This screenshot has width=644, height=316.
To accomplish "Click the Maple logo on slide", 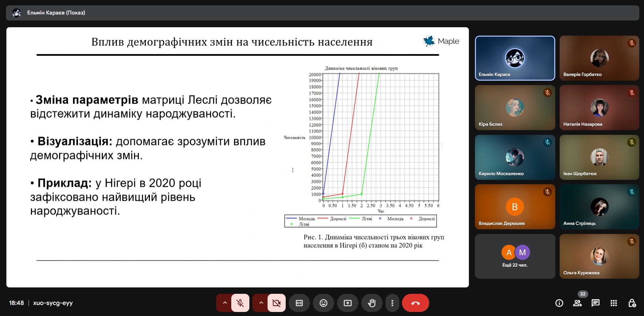I will (441, 41).
